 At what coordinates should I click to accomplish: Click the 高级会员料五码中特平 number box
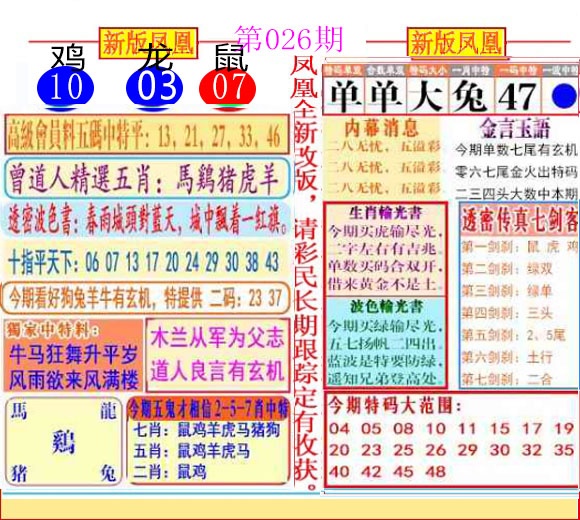click(x=147, y=135)
